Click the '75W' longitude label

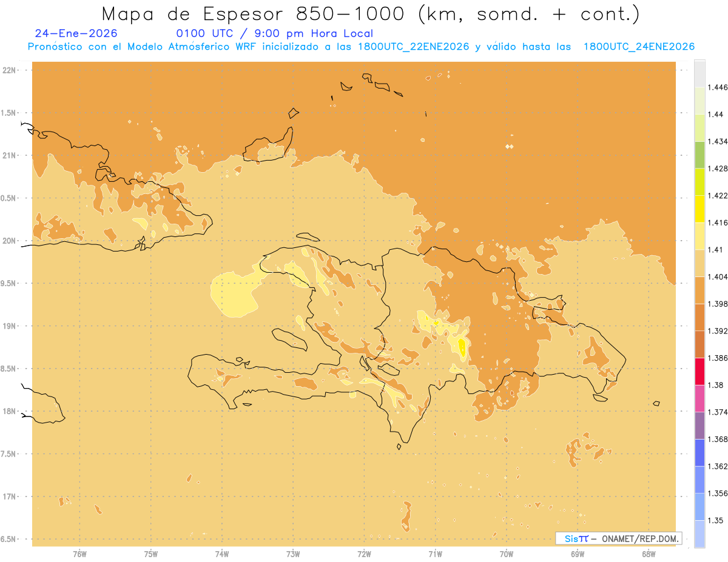tap(151, 554)
